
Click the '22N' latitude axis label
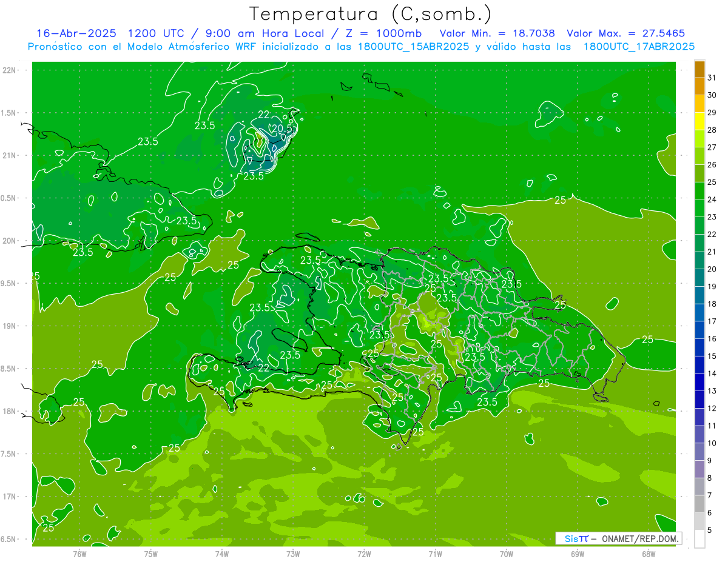tap(10, 70)
